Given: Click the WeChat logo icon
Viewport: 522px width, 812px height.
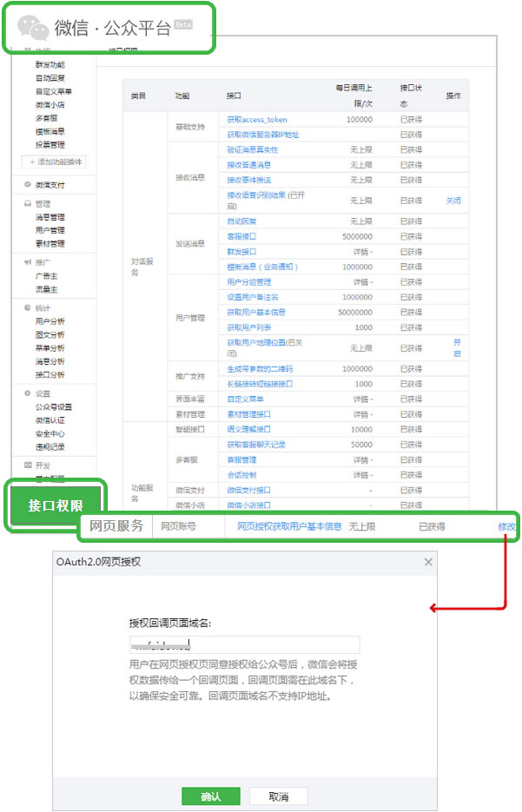Looking at the screenshot, I should click(33, 28).
